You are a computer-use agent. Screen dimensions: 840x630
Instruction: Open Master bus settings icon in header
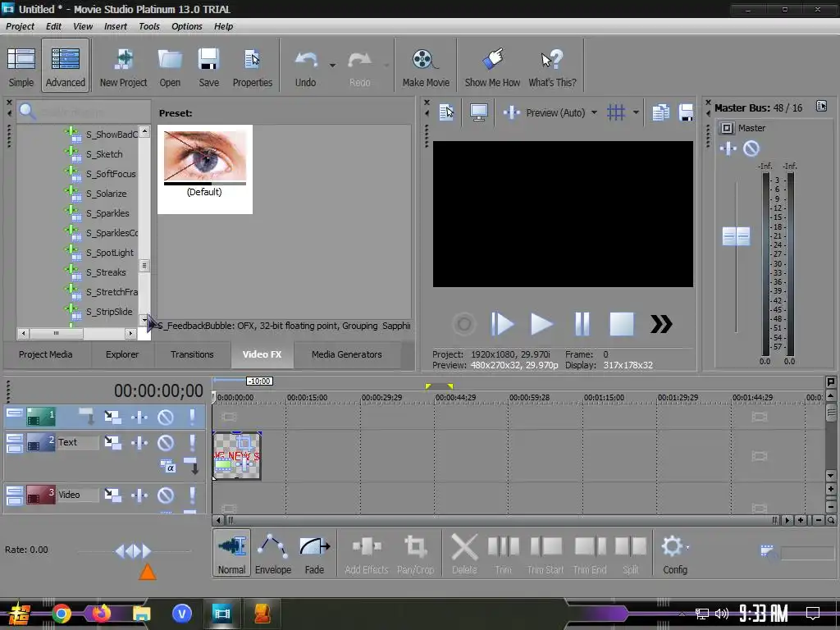click(821, 107)
